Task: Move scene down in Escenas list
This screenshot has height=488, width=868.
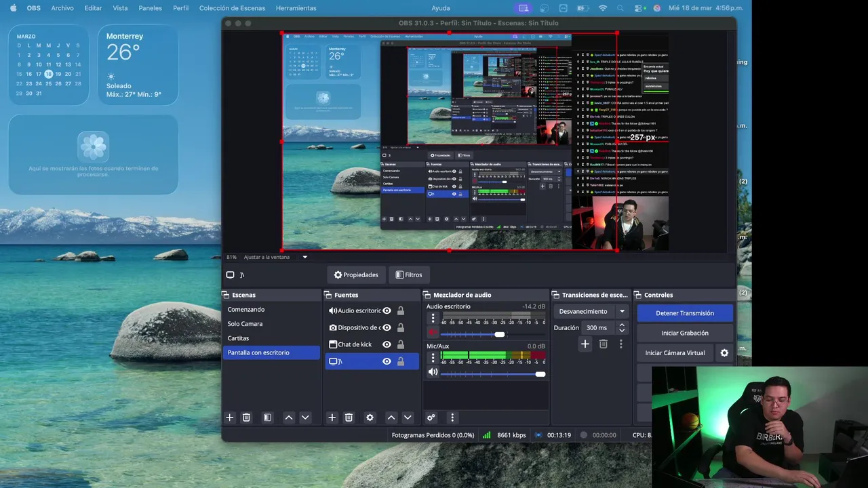Action: click(305, 418)
